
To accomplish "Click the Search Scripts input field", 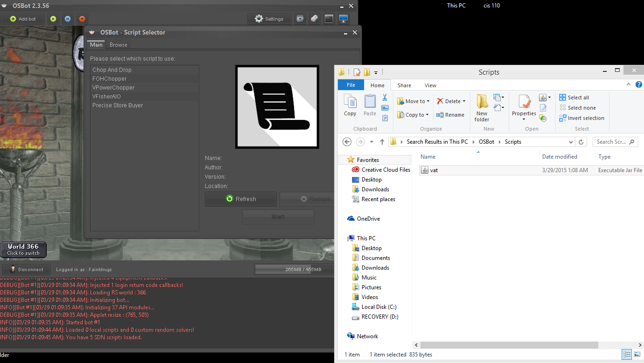I will coord(615,142).
